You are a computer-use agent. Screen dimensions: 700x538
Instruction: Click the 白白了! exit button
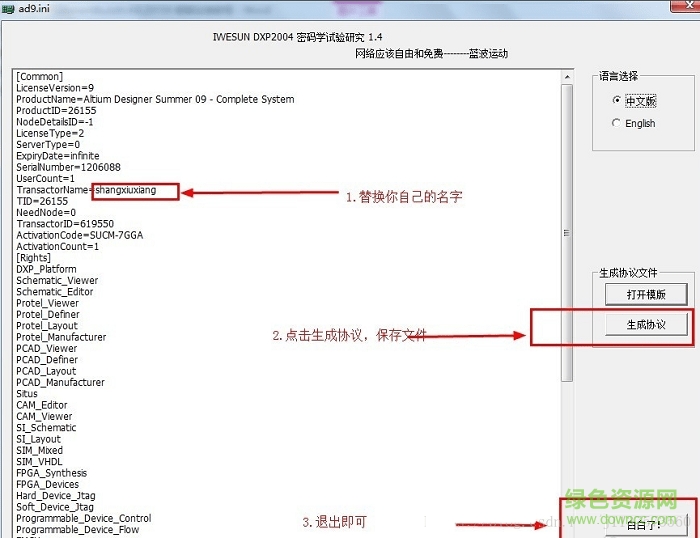coord(642,523)
